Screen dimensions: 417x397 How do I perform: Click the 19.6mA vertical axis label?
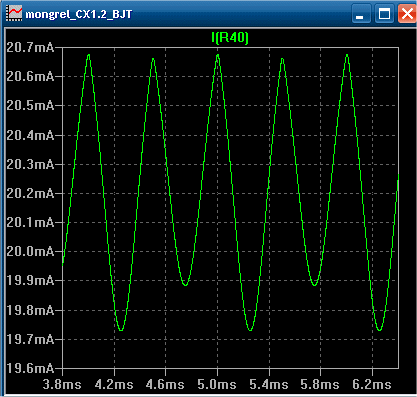point(30,368)
